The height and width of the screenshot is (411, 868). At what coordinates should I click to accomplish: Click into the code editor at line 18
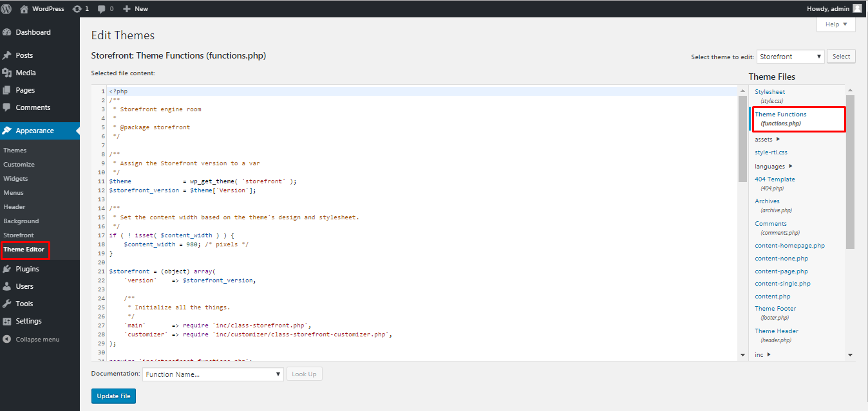coord(422,244)
